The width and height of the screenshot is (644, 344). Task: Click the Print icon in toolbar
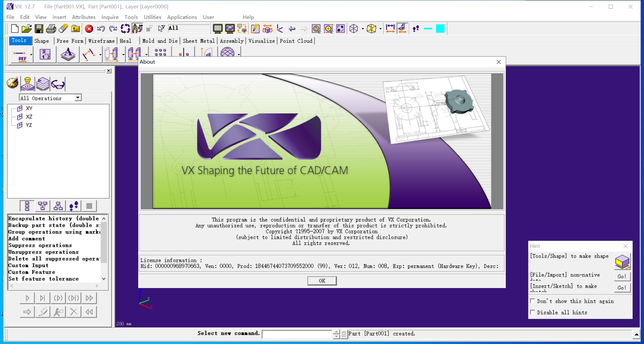click(51, 29)
